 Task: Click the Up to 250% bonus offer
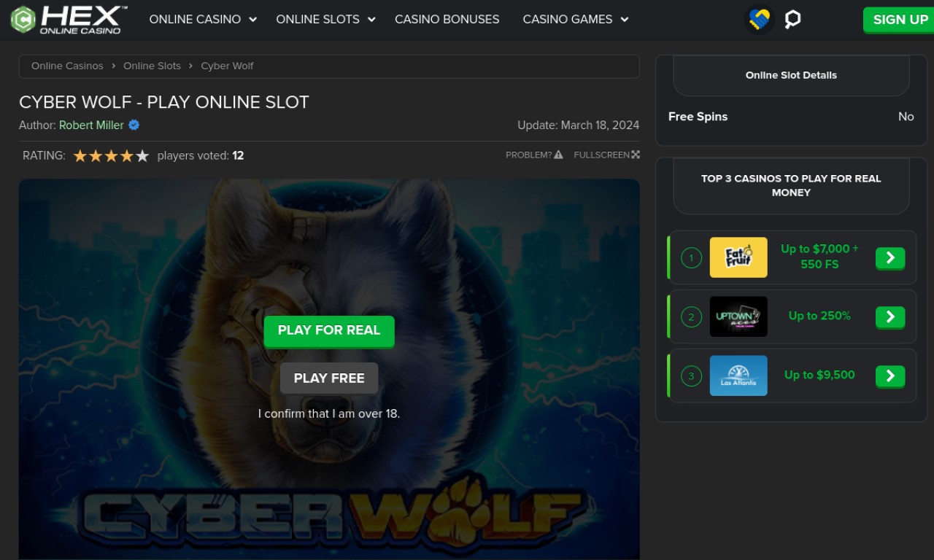click(819, 316)
